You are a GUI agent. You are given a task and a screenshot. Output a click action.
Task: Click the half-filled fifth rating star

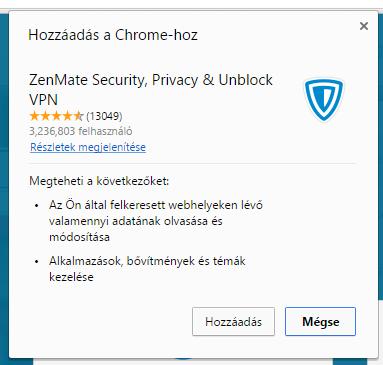click(x=78, y=116)
